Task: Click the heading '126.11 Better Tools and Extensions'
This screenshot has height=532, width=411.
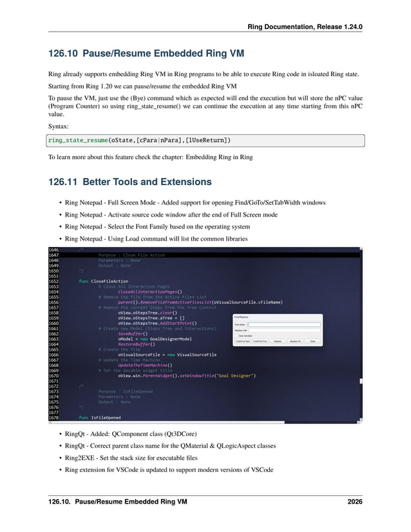Action: 129,182
